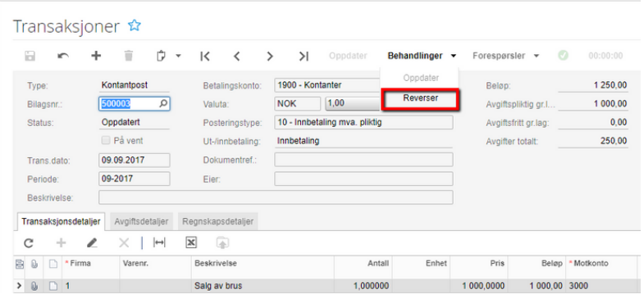Click the Motkonto column header
The height and width of the screenshot is (299, 644).
click(601, 263)
